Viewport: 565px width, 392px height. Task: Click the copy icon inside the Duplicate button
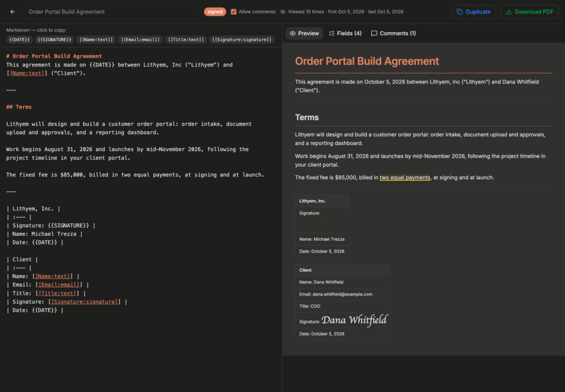coord(460,12)
